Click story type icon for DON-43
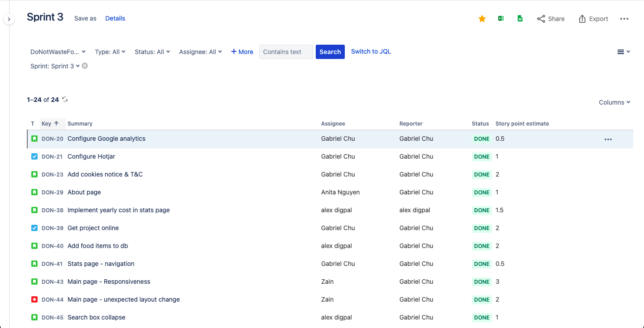This screenshot has height=328, width=644. 34,282
